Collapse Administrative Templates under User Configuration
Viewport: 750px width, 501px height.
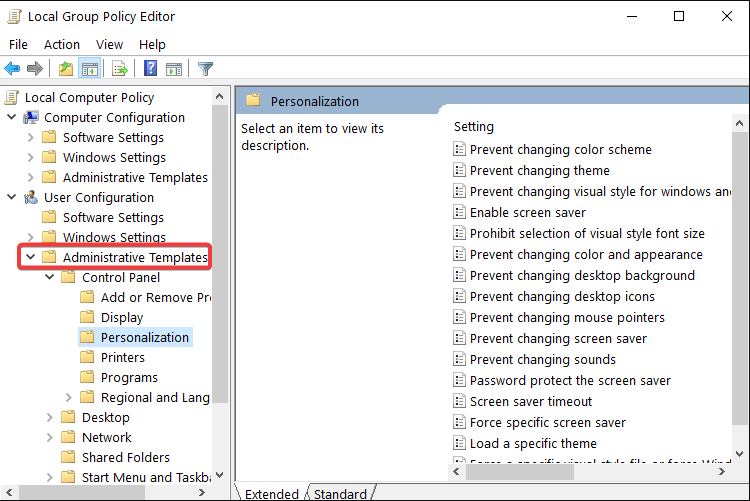click(31, 257)
